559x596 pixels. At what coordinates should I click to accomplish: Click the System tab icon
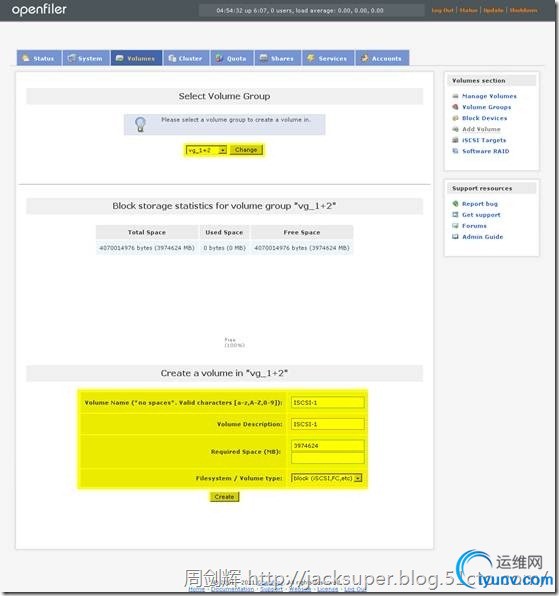[x=71, y=58]
